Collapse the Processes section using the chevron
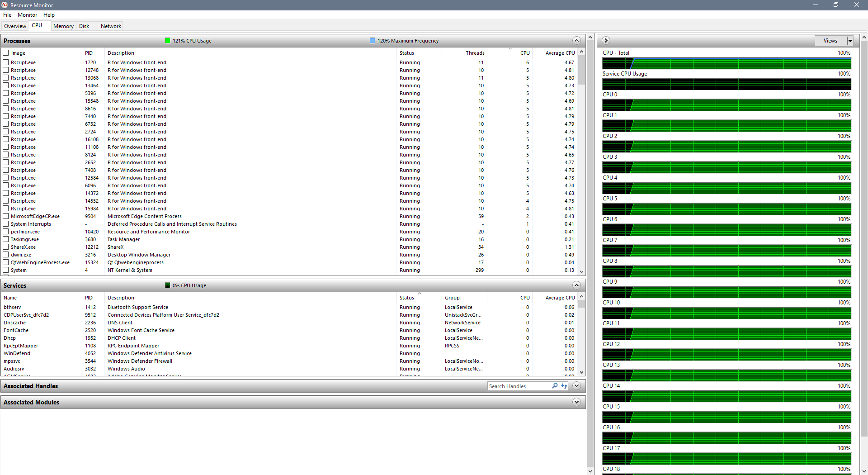Screen dimensions: 868x475 [576, 41]
